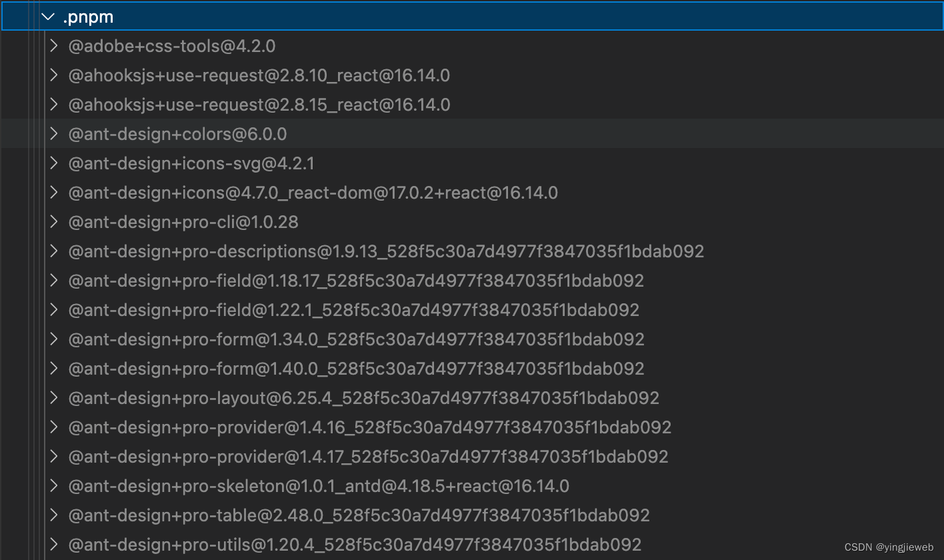The height and width of the screenshot is (560, 944).
Task: Expand the @ant-design+colors@6.0.0 chevron
Action: click(x=55, y=134)
